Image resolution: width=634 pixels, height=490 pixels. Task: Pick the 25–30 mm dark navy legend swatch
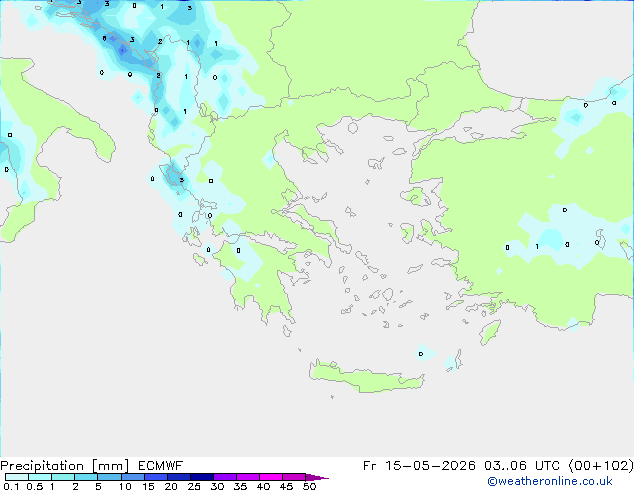[x=201, y=477]
